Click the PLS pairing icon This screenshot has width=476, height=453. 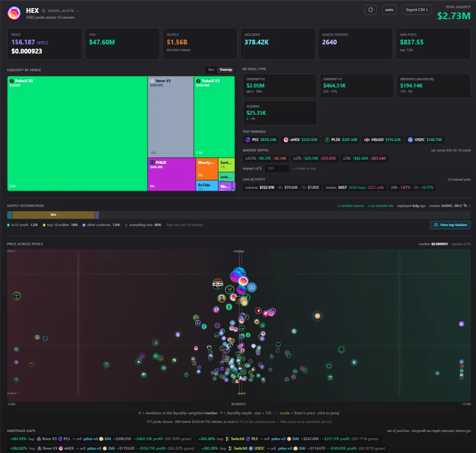point(248,140)
